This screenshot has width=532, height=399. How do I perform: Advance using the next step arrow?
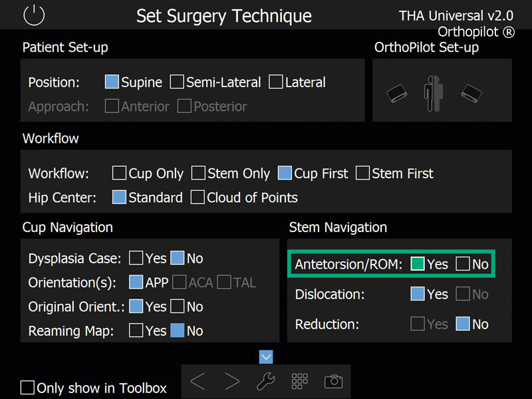coord(232,381)
